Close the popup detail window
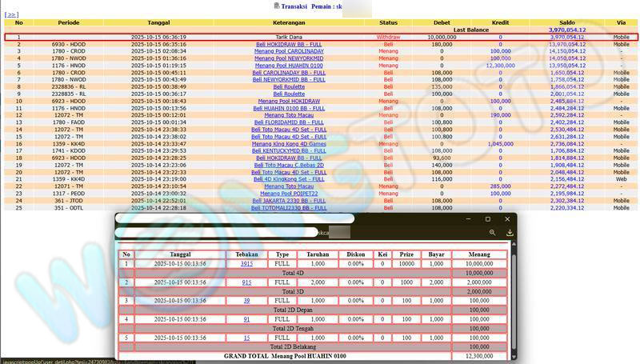Viewport: 640px width, 364px height. tap(507, 218)
